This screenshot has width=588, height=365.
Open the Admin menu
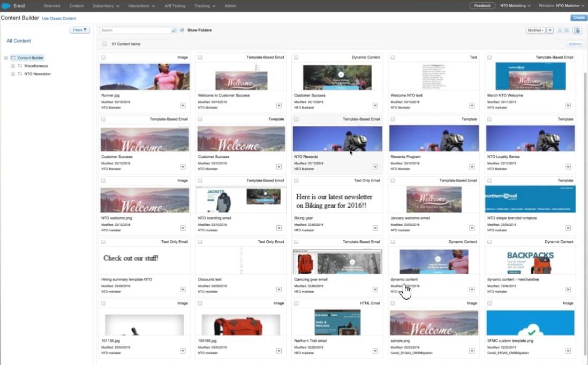click(230, 6)
